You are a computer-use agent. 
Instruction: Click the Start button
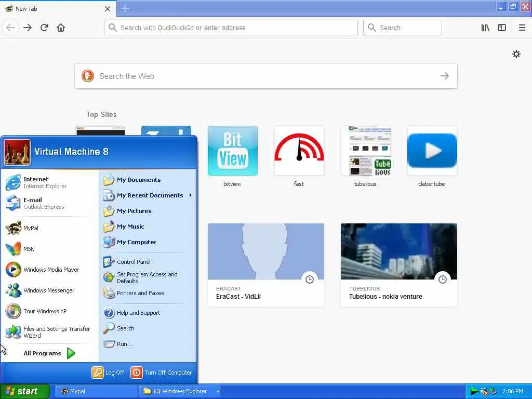pos(24,391)
